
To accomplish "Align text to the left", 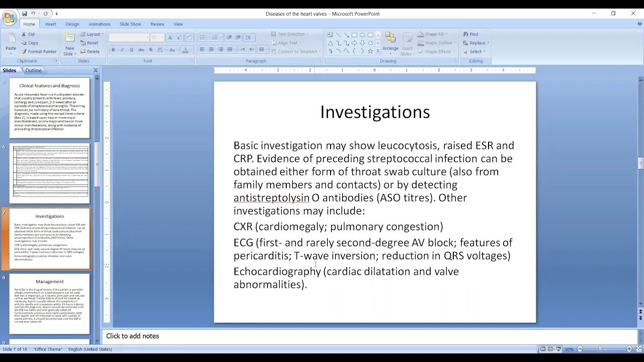I will point(202,49).
